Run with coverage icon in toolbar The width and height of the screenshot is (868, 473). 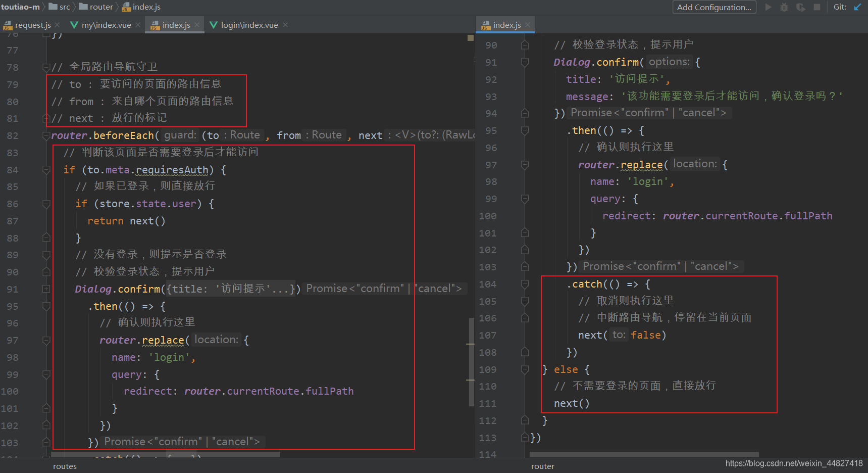click(801, 7)
